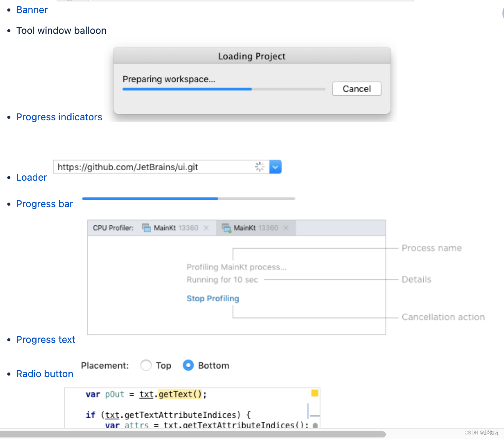Select the Top placement radio button
504x439 pixels.
146,365
